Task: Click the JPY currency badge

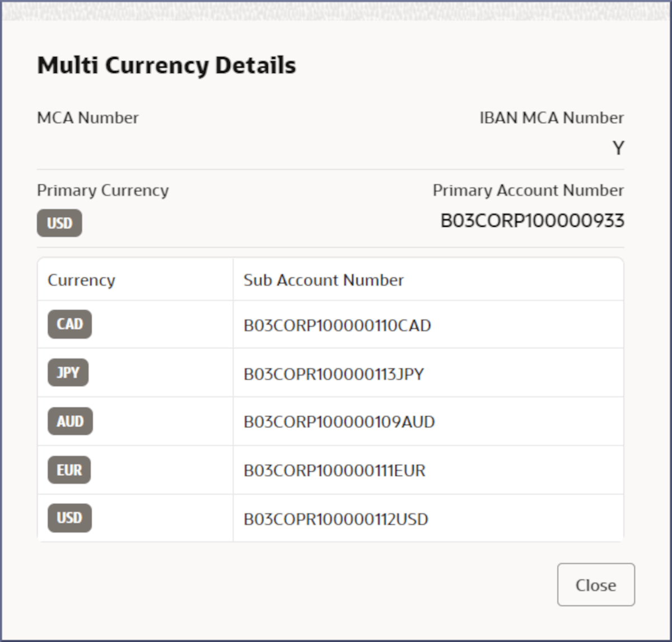Action: [x=68, y=373]
